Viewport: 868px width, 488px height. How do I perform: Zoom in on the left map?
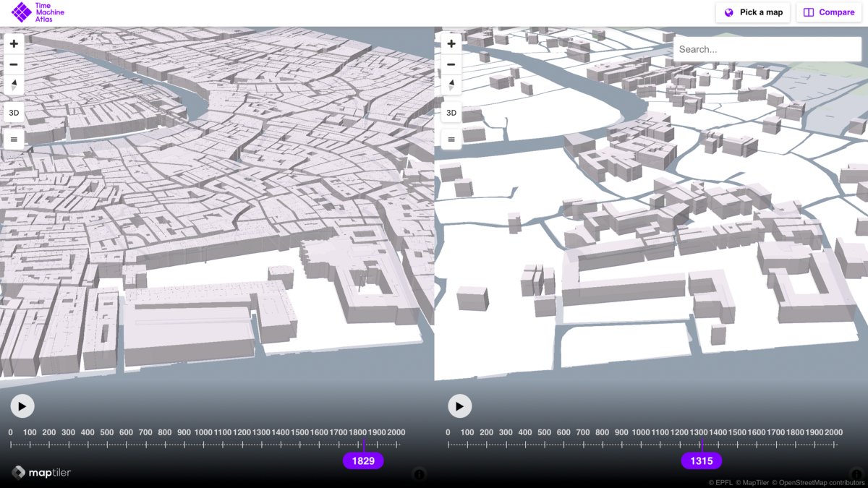(13, 44)
